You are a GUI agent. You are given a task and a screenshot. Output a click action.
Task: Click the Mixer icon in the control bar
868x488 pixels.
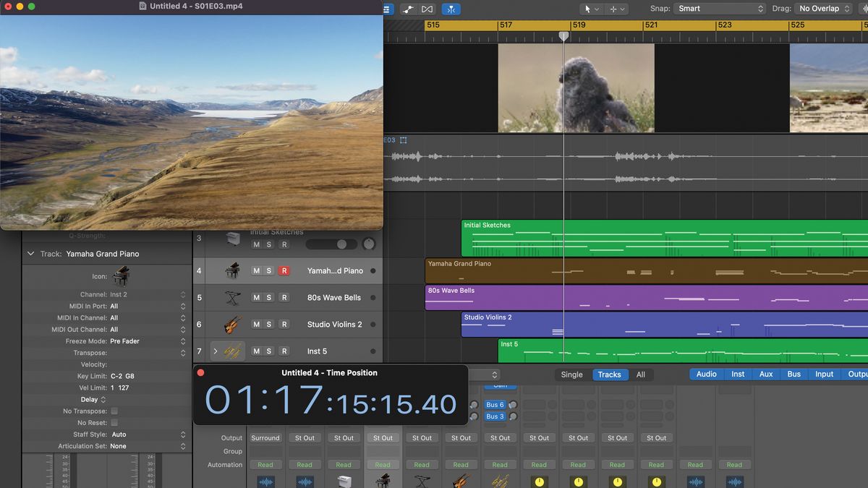(388, 9)
